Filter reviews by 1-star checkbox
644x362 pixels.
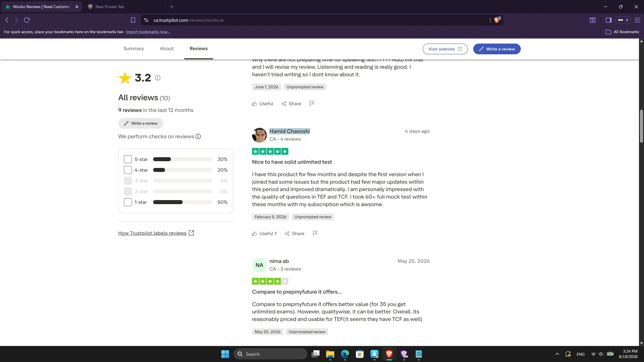pos(128,202)
